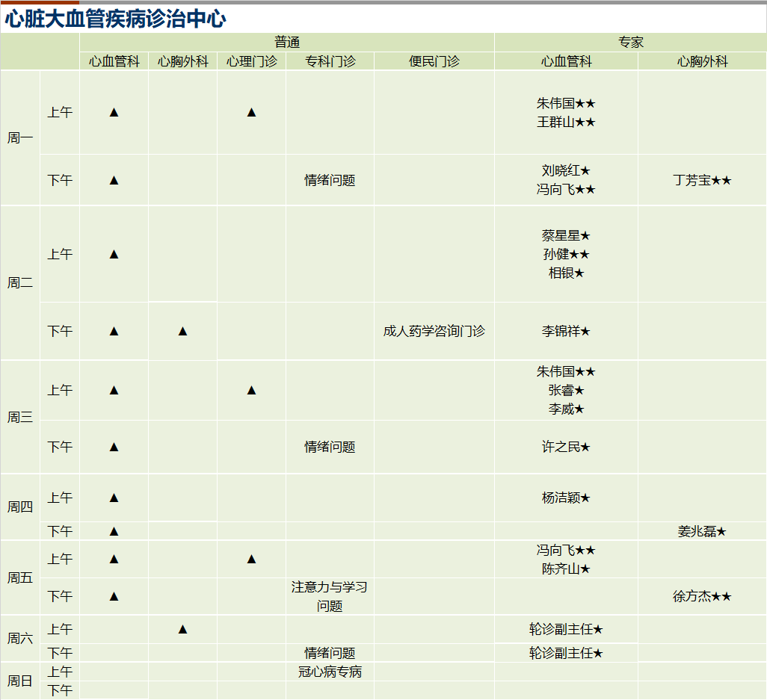Click Monday morning 心血管科 general clinic triangle
The width and height of the screenshot is (767, 700).
(x=114, y=112)
